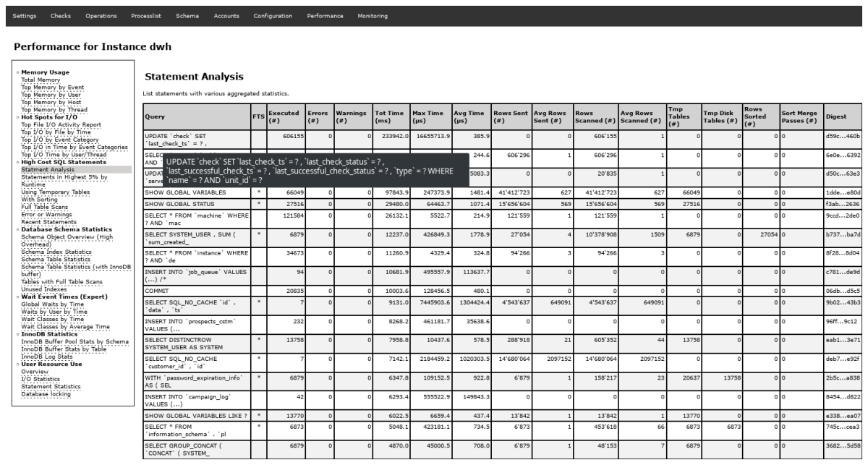Open the Database locking link
This screenshot has height=465, width=868.
point(48,393)
